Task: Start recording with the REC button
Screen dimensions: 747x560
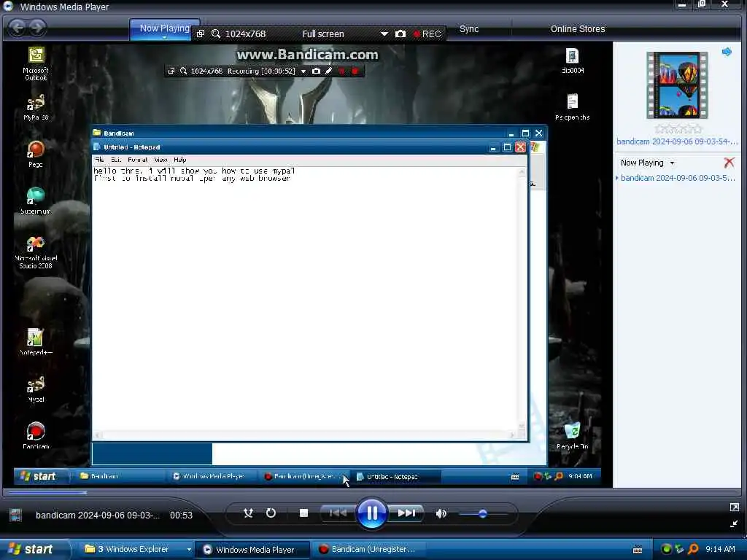Action: (427, 34)
